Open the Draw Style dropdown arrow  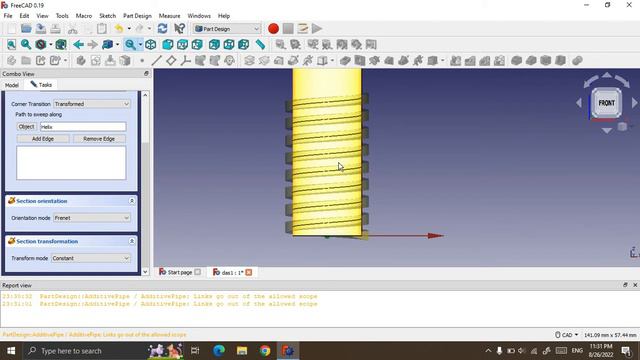click(x=50, y=44)
